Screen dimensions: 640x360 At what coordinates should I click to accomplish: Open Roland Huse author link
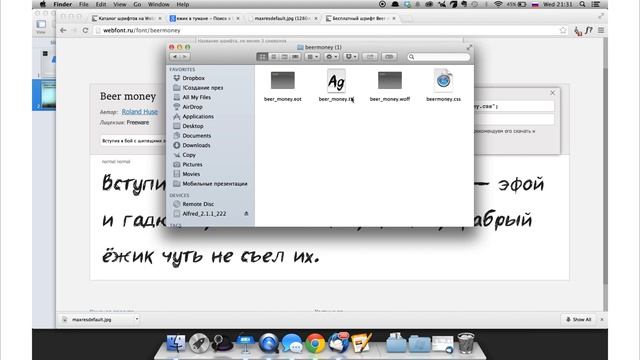(x=140, y=111)
